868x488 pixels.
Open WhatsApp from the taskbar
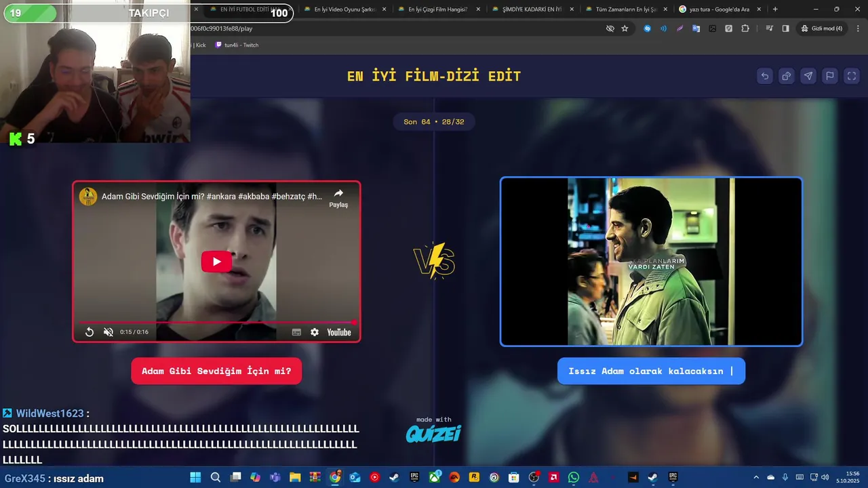574,477
